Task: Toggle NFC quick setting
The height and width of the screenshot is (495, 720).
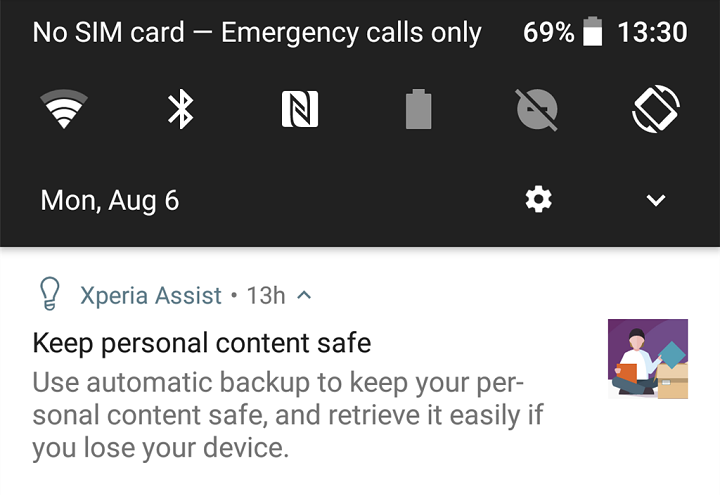Action: pyautogui.click(x=300, y=109)
